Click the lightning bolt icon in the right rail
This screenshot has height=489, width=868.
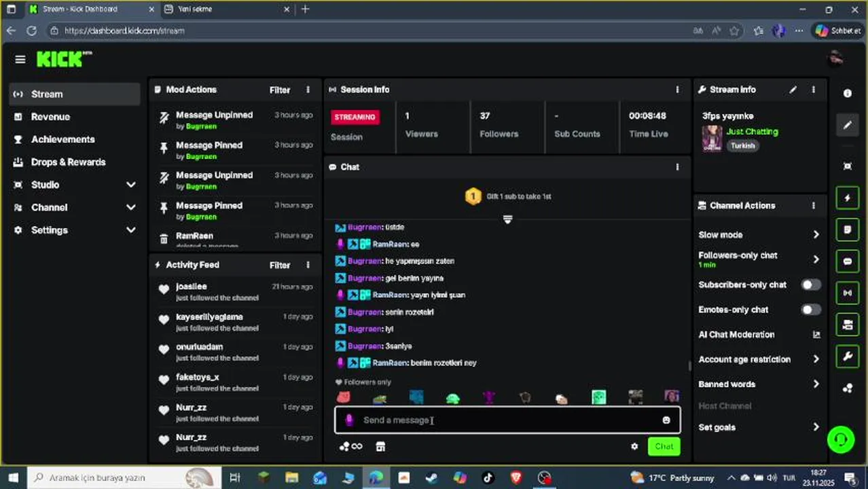click(x=848, y=198)
